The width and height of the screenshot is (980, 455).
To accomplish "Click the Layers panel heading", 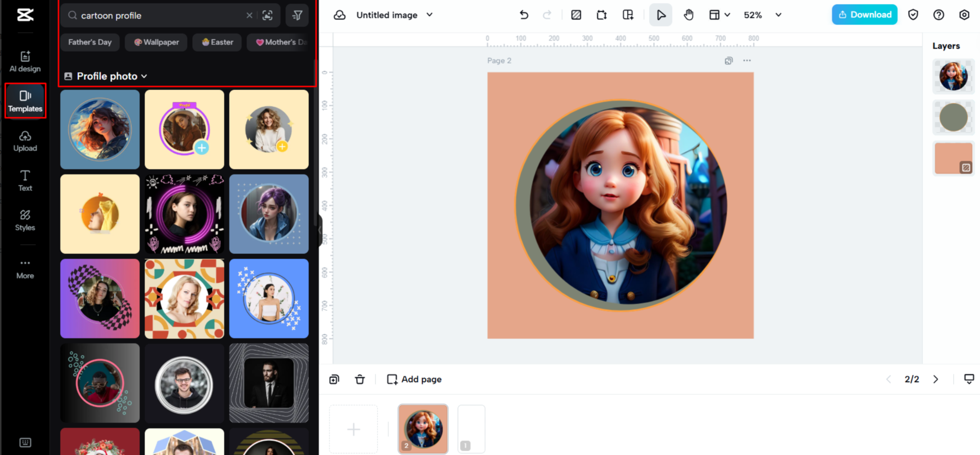I will [x=946, y=46].
